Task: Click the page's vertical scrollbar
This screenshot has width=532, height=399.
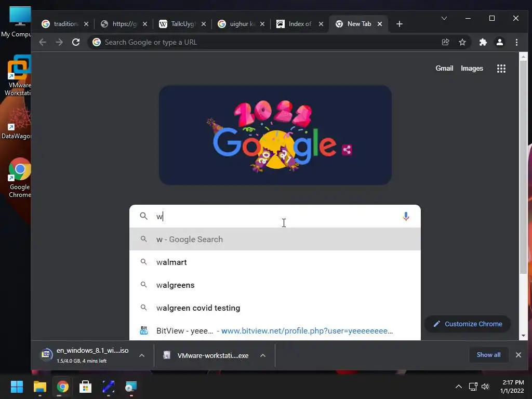Action: 523,167
